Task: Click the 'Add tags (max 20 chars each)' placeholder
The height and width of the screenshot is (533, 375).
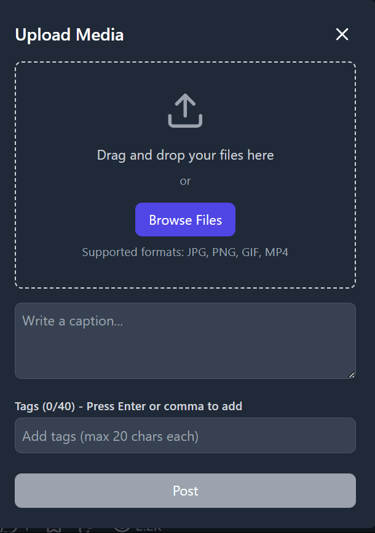Action: (x=110, y=436)
